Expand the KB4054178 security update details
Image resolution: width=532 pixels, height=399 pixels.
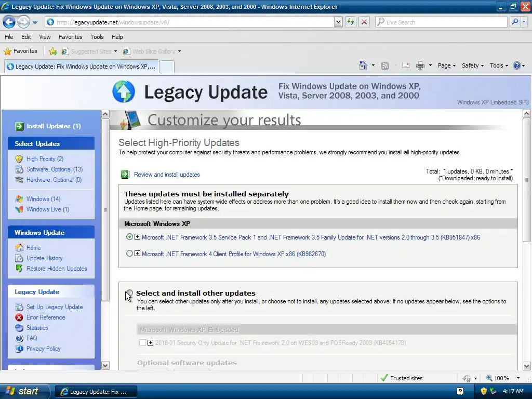[x=150, y=343]
